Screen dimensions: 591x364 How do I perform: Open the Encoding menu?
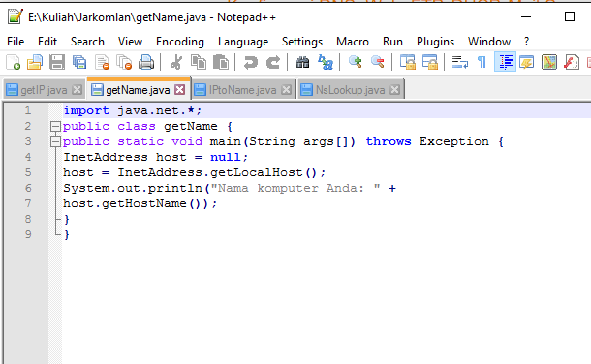click(180, 42)
